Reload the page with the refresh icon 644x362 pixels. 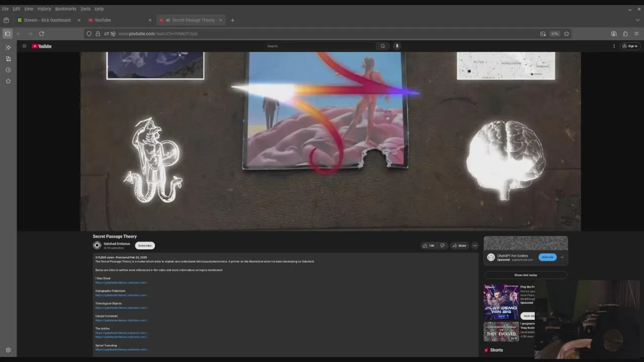pos(42,34)
